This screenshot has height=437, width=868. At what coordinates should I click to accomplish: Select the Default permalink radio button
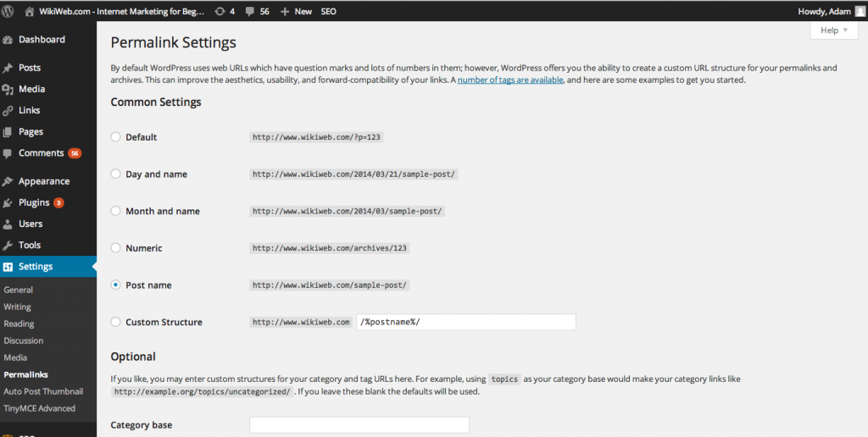pyautogui.click(x=115, y=136)
